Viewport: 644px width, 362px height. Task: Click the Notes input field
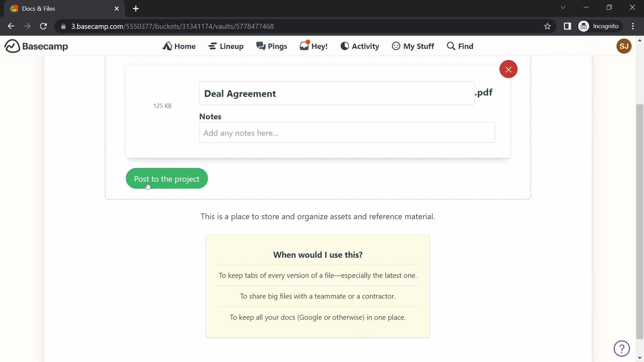click(x=347, y=133)
